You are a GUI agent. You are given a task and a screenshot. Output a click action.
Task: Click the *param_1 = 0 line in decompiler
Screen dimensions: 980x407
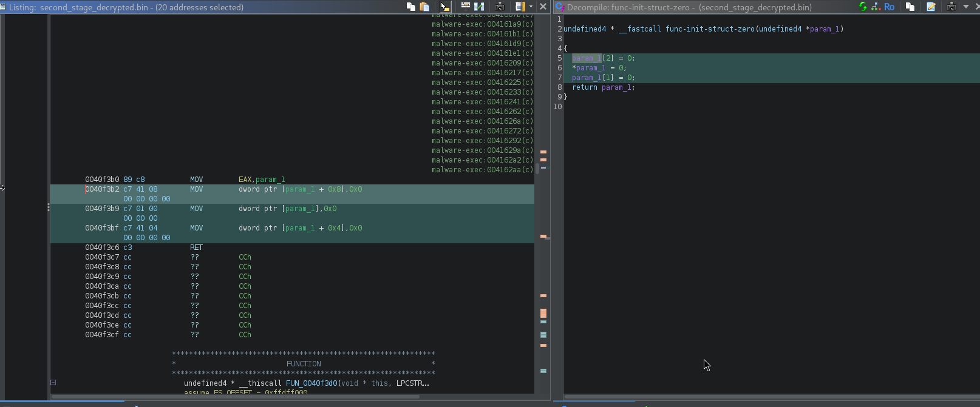[x=599, y=68]
